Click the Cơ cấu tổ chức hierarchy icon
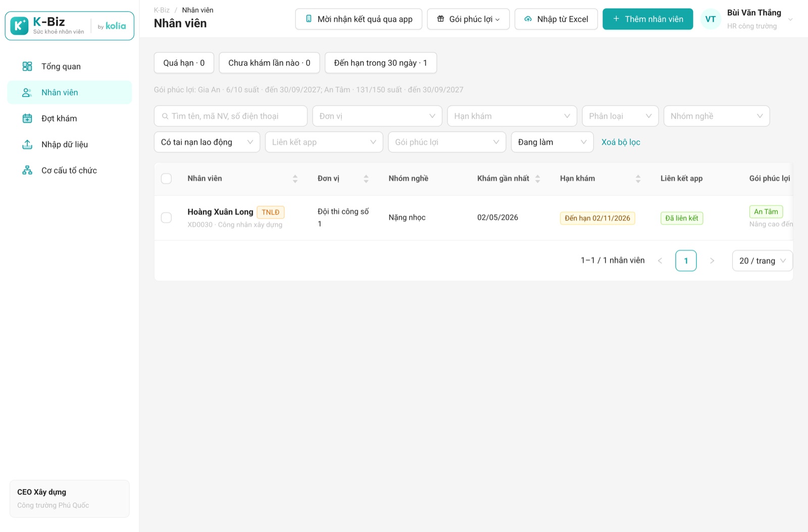Screen dimensions: 808x532 tap(27, 171)
